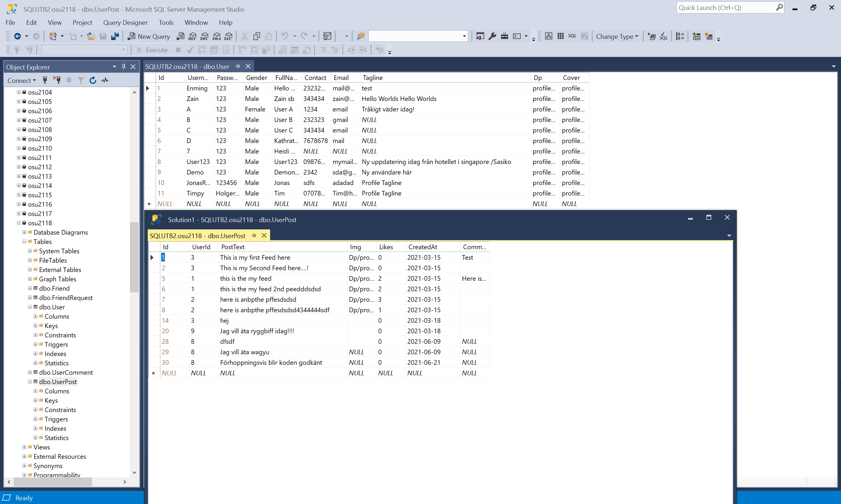The image size is (841, 504).
Task: Click the XMLA query icon
Action: click(x=216, y=36)
